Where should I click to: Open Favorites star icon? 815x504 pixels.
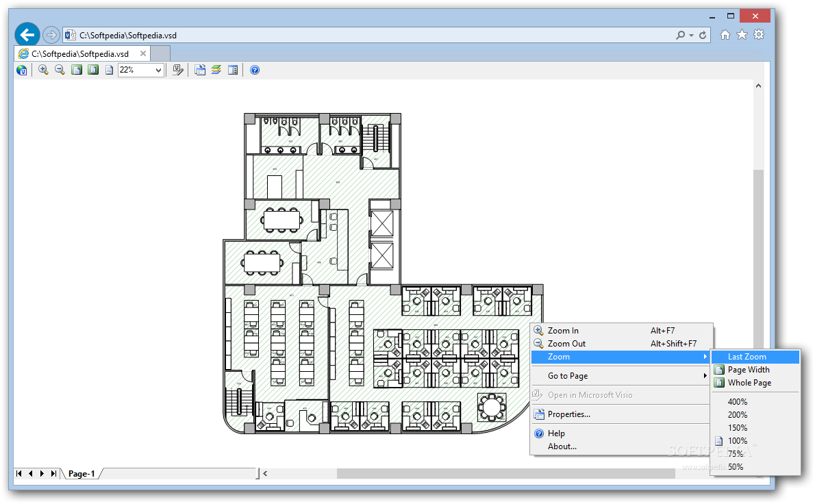(742, 35)
